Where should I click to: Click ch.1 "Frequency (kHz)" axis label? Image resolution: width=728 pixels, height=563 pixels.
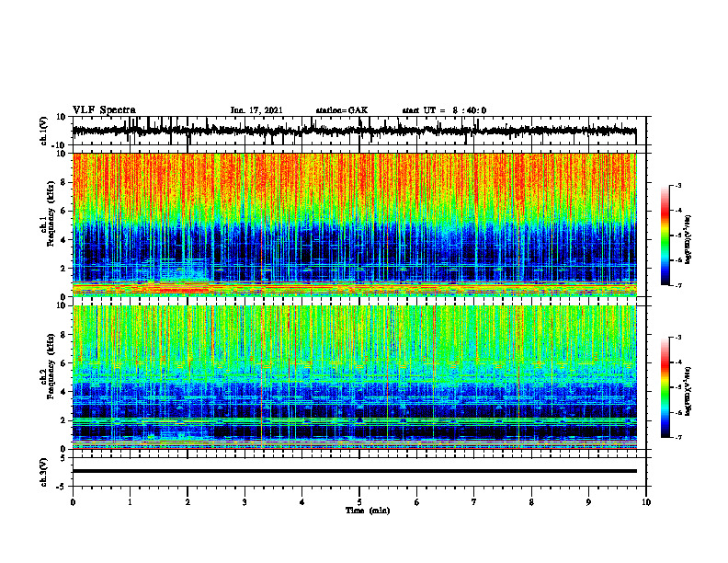click(52, 214)
